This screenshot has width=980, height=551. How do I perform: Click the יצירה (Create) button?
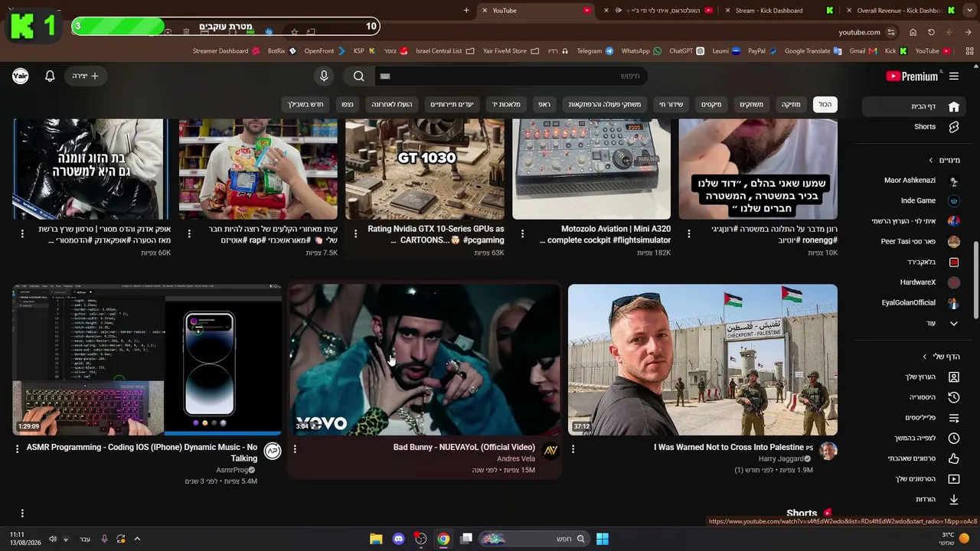(86, 76)
